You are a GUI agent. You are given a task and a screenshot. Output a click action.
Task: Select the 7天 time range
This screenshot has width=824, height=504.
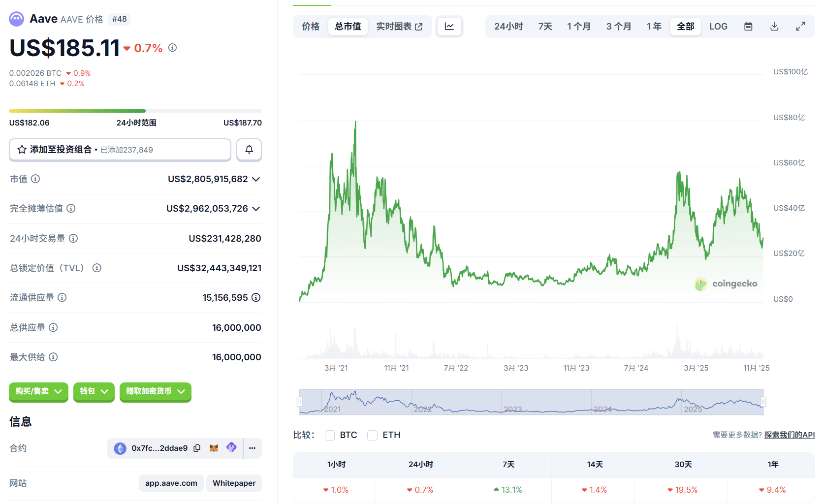point(545,27)
